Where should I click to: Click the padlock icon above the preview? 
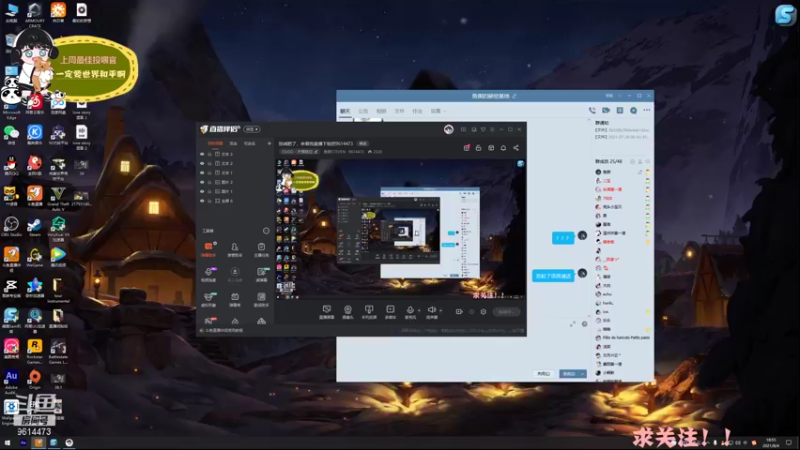point(479,147)
